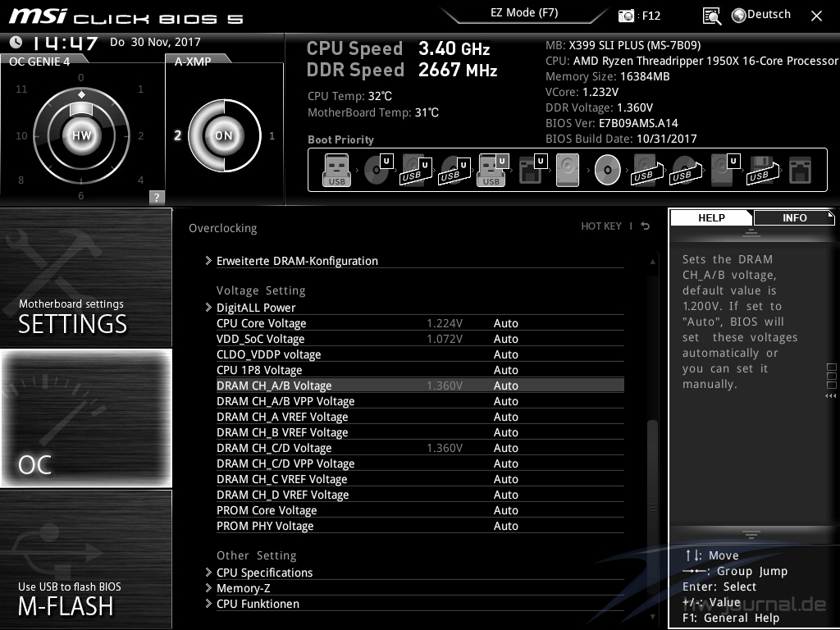Select the non-USB disc boot device with U badge

[377, 170]
